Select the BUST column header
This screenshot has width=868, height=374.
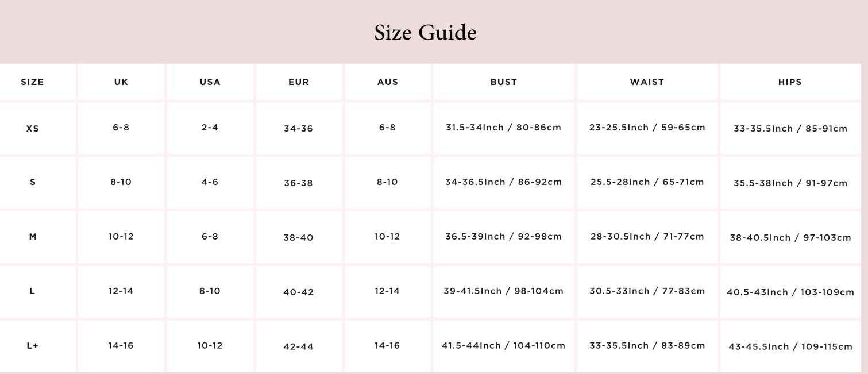504,82
